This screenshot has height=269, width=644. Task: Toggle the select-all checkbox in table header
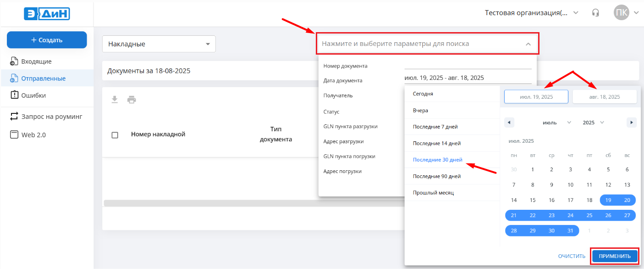coord(115,135)
